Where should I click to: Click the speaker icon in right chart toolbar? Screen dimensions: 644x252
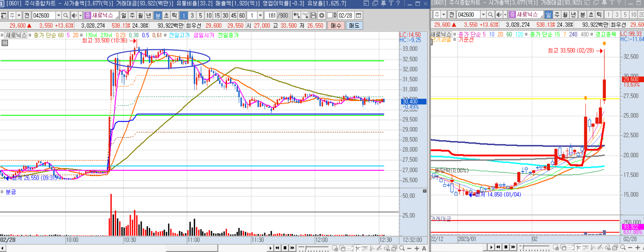click(x=499, y=15)
